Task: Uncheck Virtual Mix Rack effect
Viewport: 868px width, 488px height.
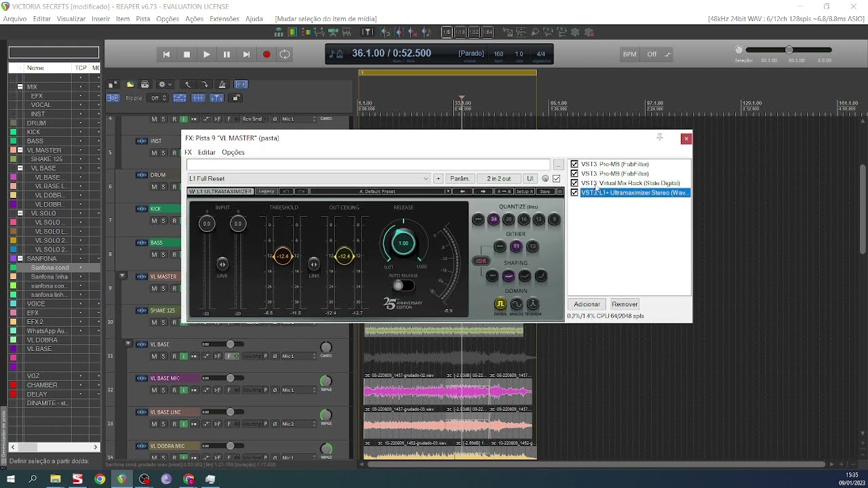Action: coord(574,183)
